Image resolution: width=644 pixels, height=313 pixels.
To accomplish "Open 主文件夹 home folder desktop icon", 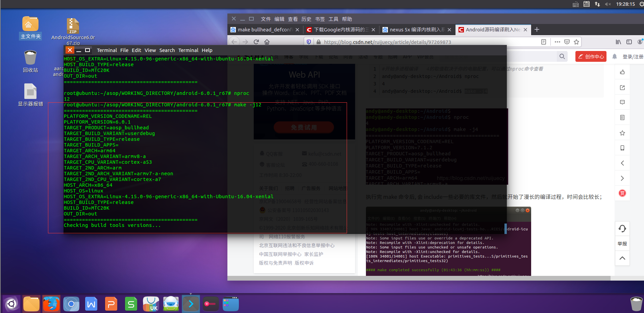I will (30, 28).
